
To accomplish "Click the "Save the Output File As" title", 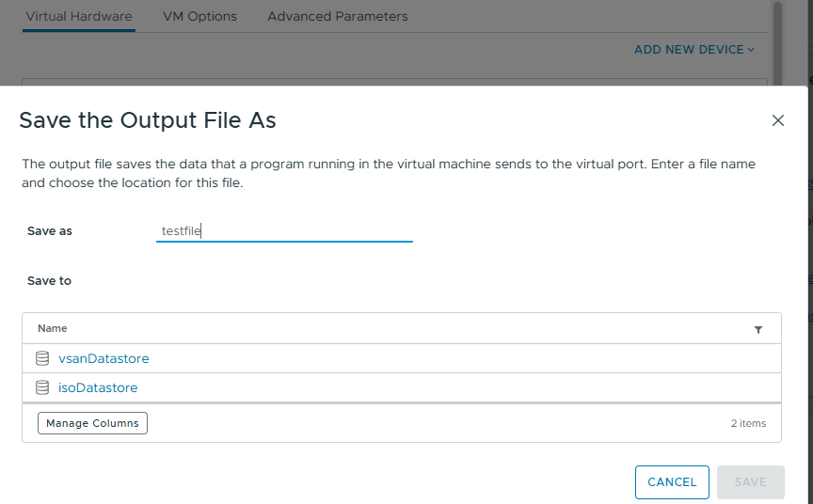I will point(148,120).
